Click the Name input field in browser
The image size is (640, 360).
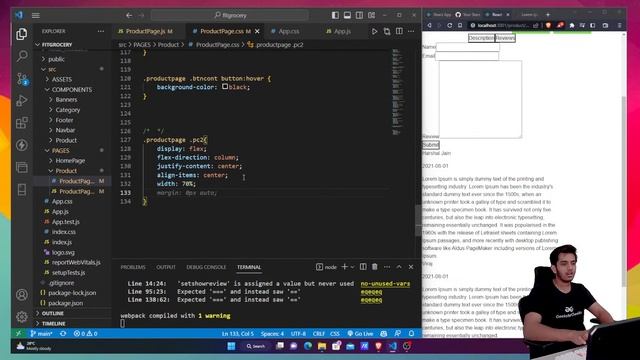467,47
